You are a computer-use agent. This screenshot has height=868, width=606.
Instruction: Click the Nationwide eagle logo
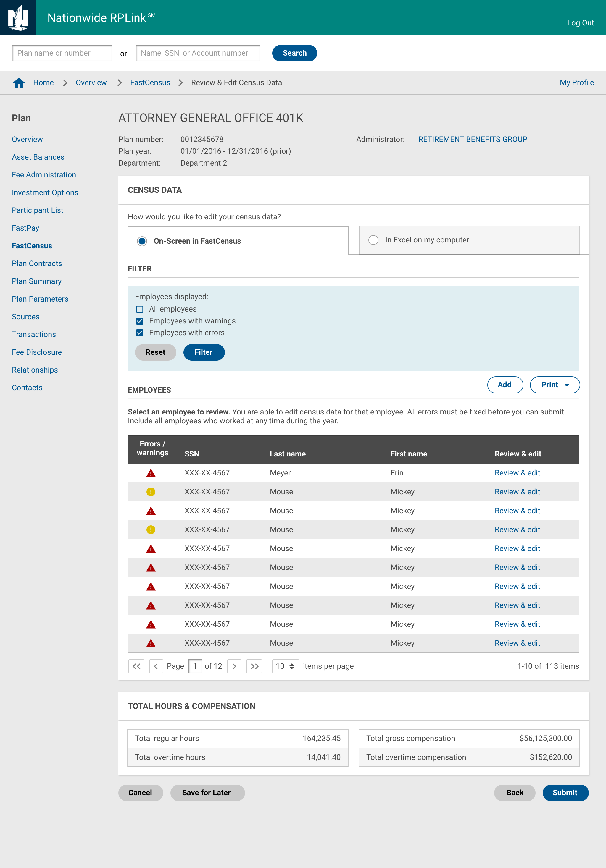18,18
